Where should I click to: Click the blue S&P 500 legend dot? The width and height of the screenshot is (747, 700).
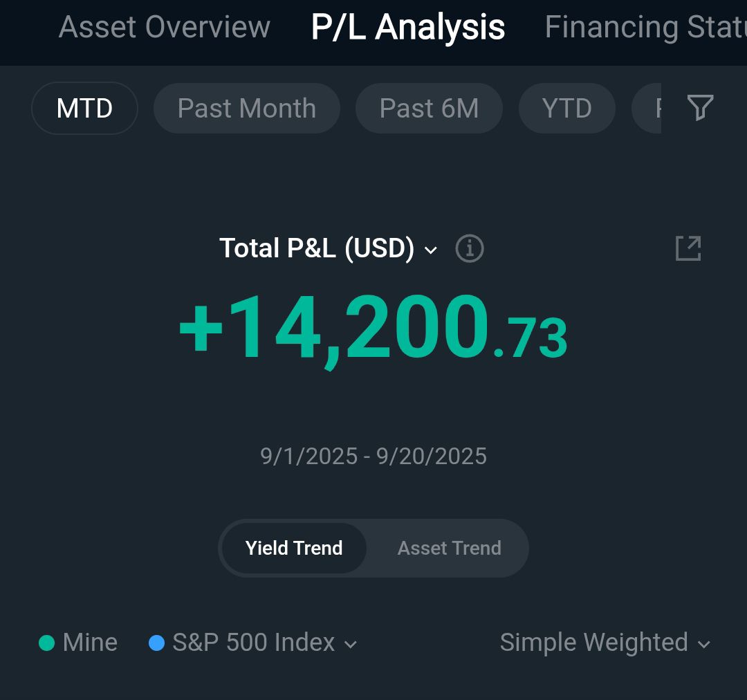coord(156,643)
